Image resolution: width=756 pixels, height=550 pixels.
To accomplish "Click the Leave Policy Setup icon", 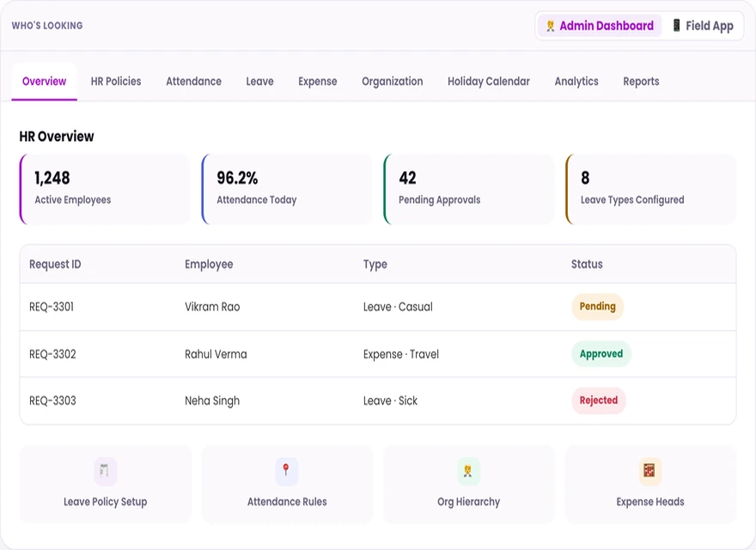I will pyautogui.click(x=105, y=471).
